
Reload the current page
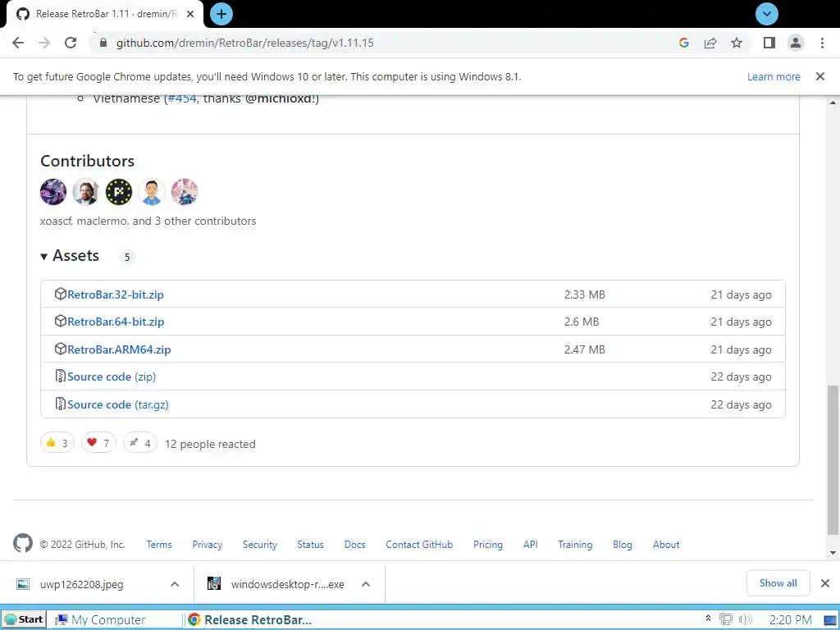pyautogui.click(x=71, y=43)
